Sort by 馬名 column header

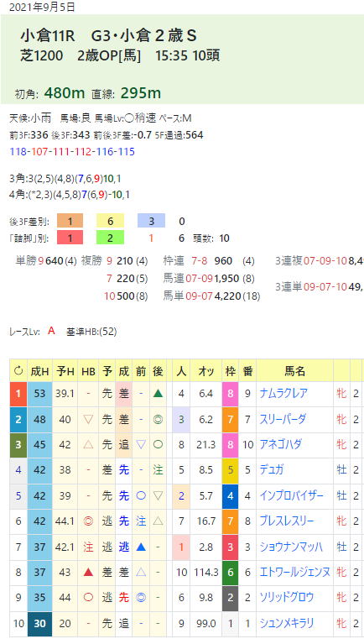[294, 371]
